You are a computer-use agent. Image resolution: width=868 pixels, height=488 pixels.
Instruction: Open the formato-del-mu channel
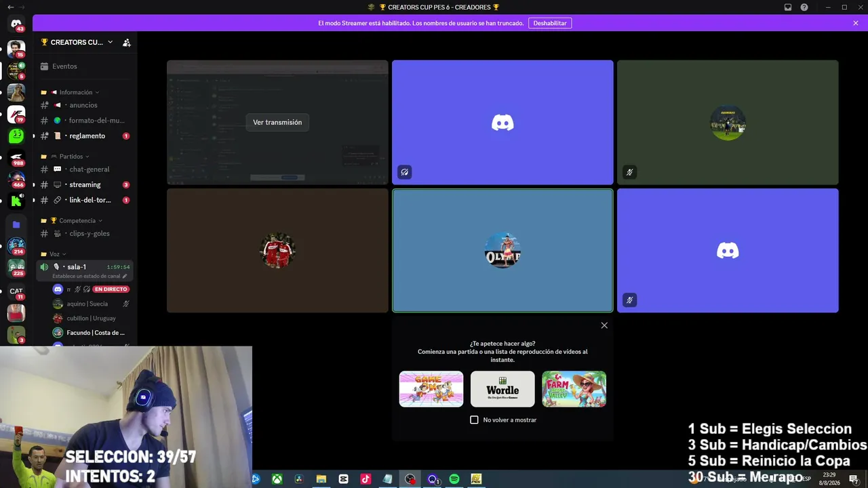[85, 121]
